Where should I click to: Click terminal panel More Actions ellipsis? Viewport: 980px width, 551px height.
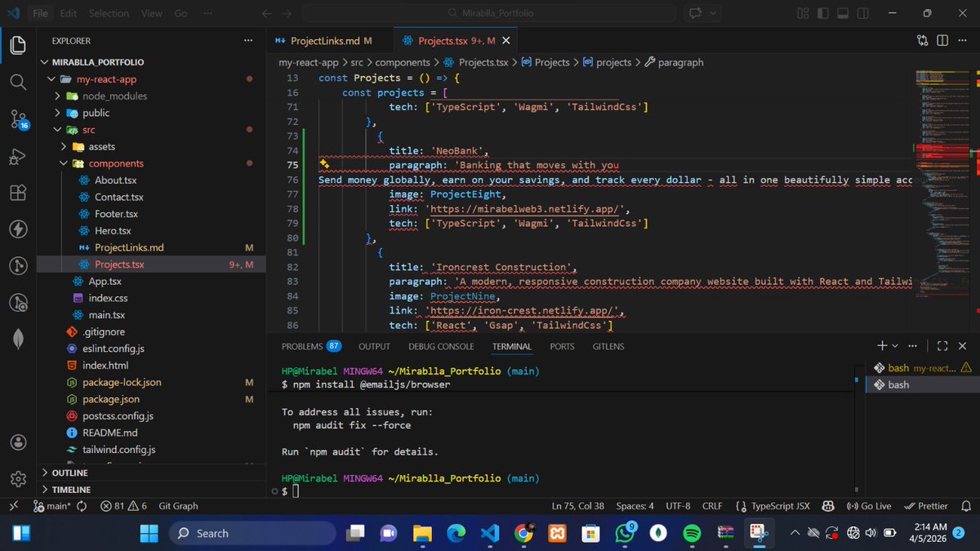coord(912,346)
